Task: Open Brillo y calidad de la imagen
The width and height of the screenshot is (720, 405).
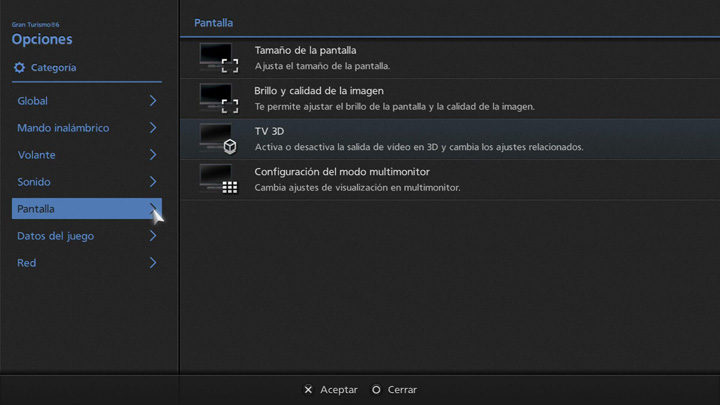Action: 318,91
